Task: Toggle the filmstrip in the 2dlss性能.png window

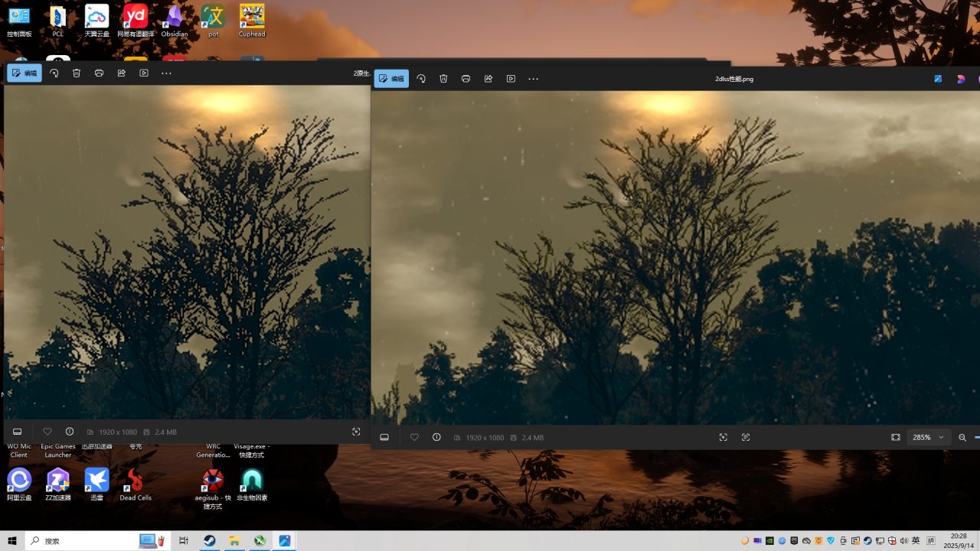Action: [x=384, y=437]
